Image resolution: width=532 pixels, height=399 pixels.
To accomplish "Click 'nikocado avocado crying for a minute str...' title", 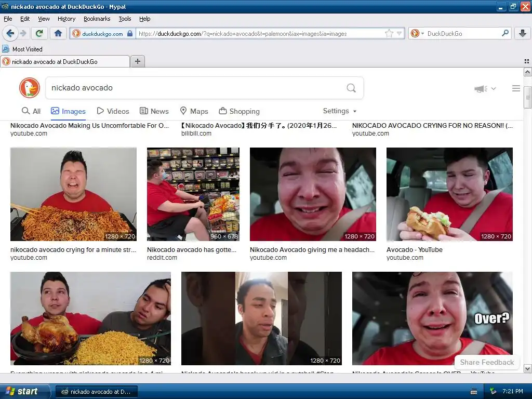I will point(73,250).
